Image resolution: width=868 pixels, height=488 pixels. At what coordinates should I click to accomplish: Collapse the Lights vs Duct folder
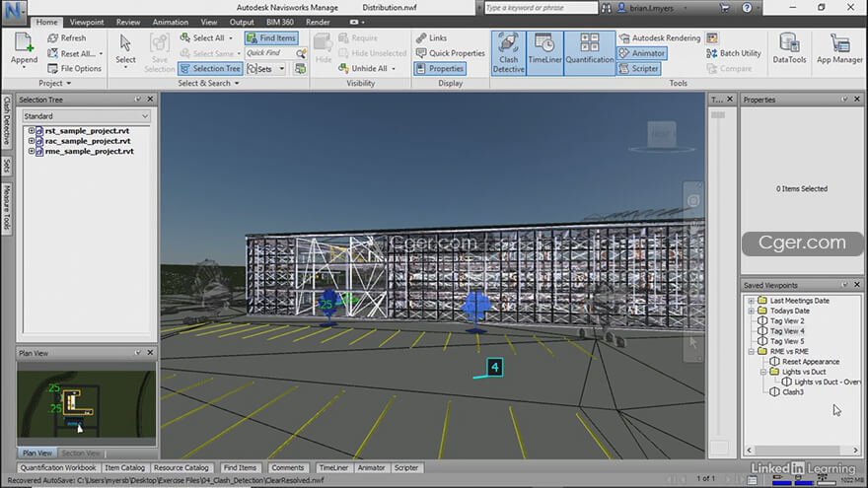[x=763, y=372]
